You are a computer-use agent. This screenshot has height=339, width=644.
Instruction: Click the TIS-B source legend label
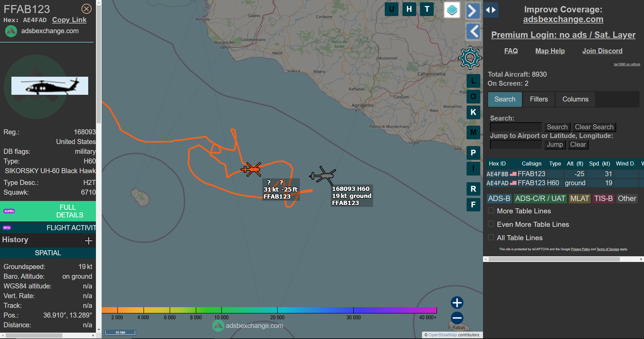[603, 199]
